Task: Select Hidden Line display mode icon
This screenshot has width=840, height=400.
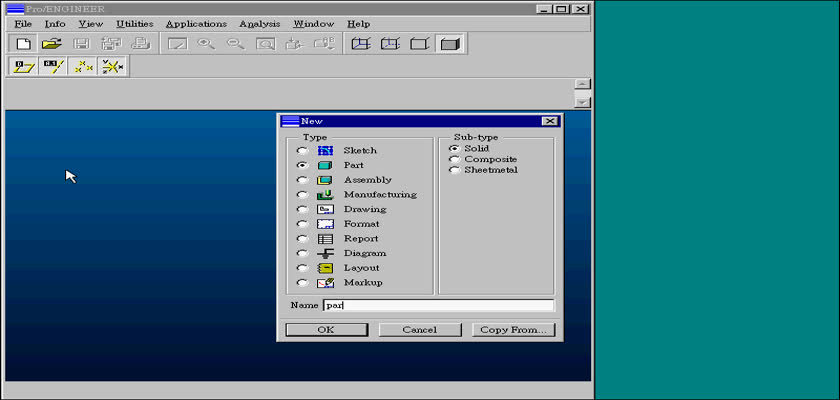Action: [x=390, y=44]
